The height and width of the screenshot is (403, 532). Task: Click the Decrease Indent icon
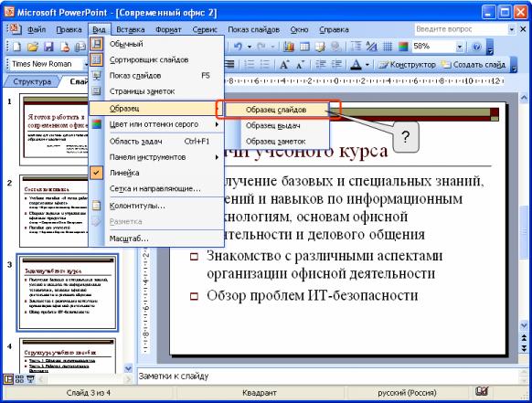point(321,64)
